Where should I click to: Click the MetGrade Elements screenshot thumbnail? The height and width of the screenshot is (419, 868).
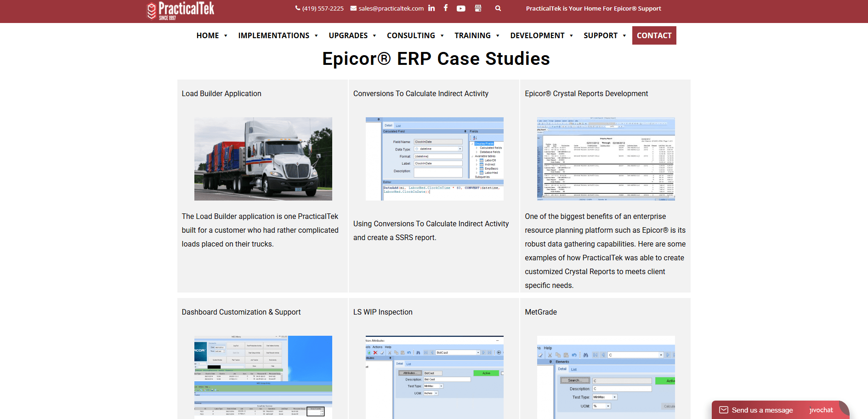[606, 377]
